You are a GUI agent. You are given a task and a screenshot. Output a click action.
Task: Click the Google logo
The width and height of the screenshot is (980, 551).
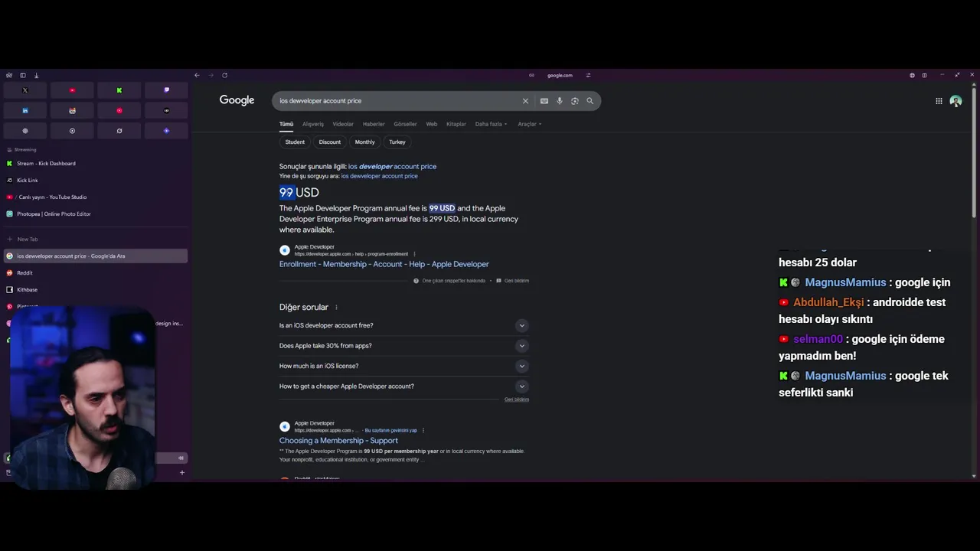237,100
